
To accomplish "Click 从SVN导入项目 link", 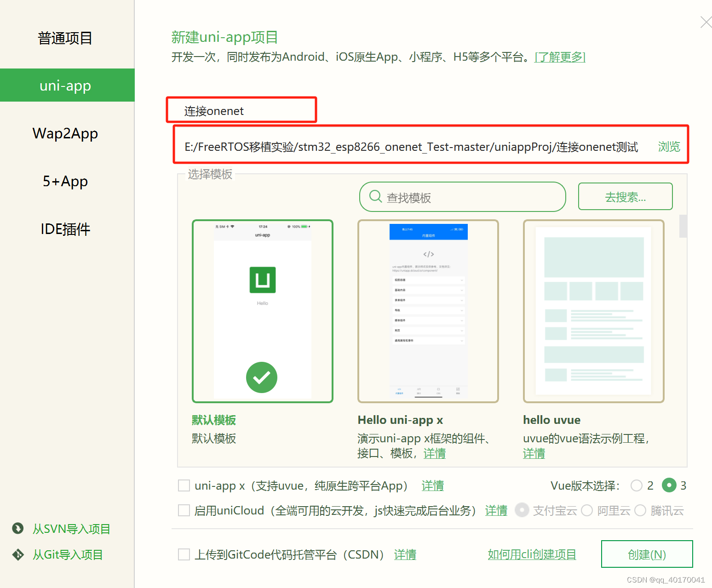I will tap(71, 529).
